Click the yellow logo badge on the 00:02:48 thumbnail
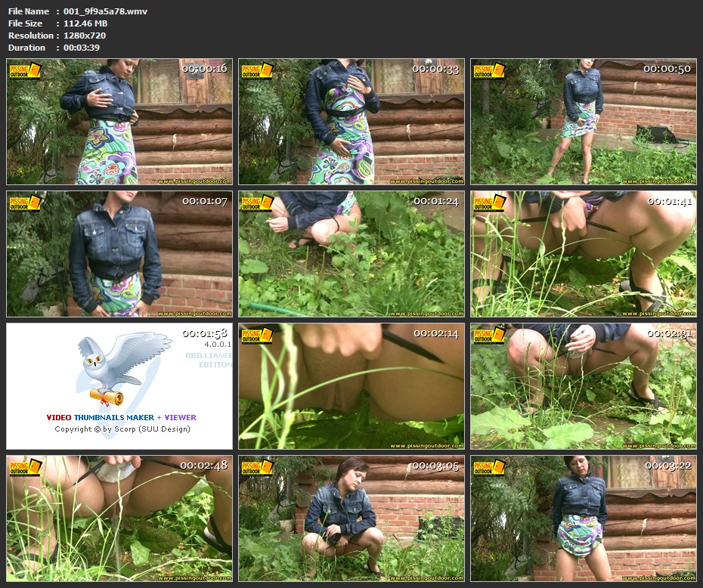This screenshot has width=703, height=588. [24, 467]
